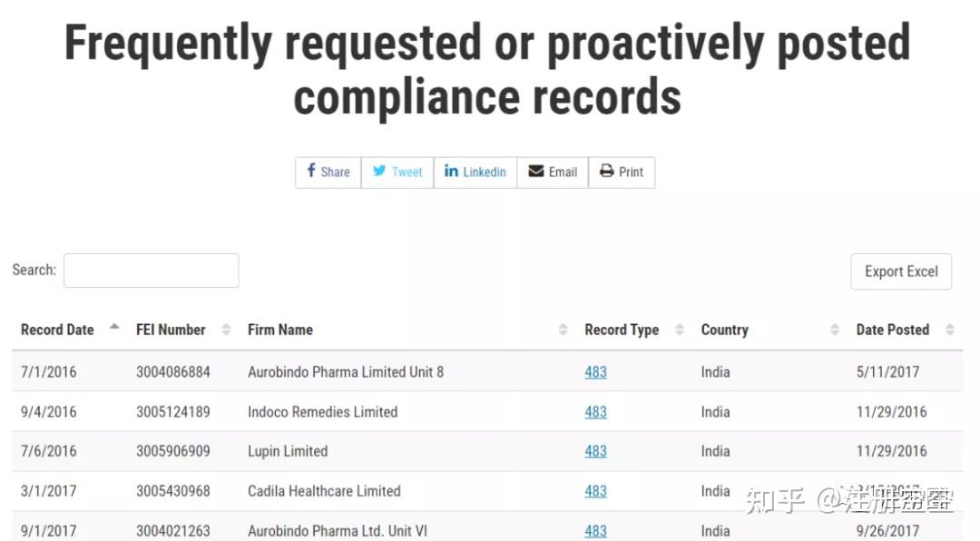Sort table by FEI Number
The width and height of the screenshot is (980, 541).
(226, 330)
